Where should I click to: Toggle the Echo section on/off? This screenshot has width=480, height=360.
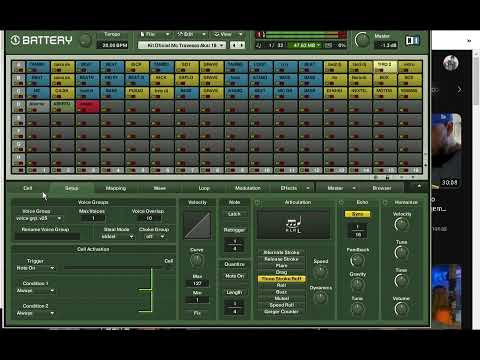341,202
